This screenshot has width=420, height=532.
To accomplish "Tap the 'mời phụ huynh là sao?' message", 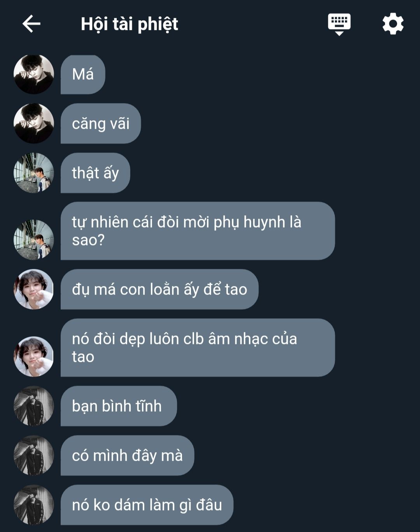I will tap(198, 231).
